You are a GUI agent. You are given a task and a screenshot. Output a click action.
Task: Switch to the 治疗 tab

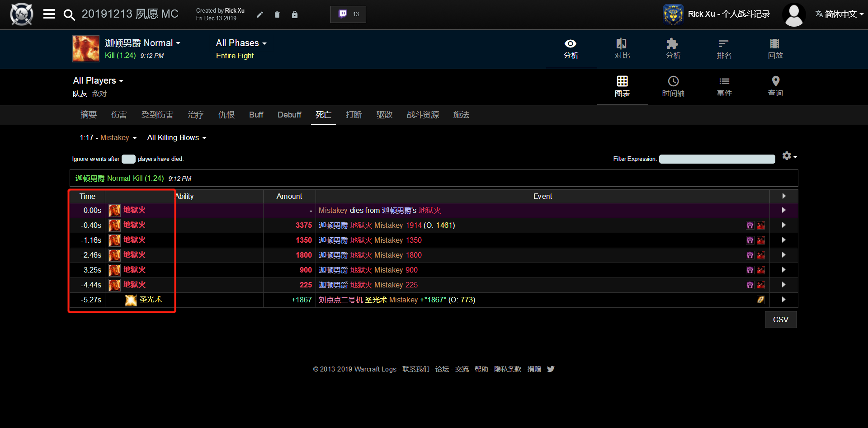coord(195,115)
